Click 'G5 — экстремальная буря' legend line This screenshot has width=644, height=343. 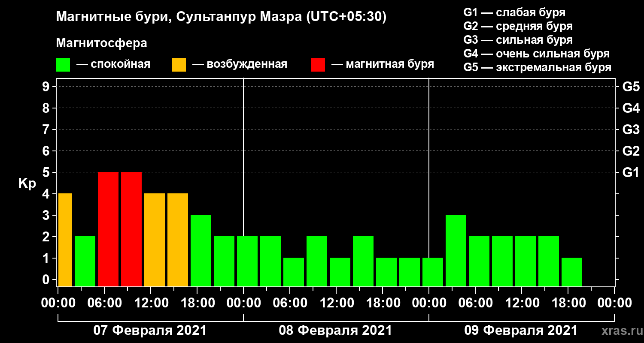tap(538, 67)
